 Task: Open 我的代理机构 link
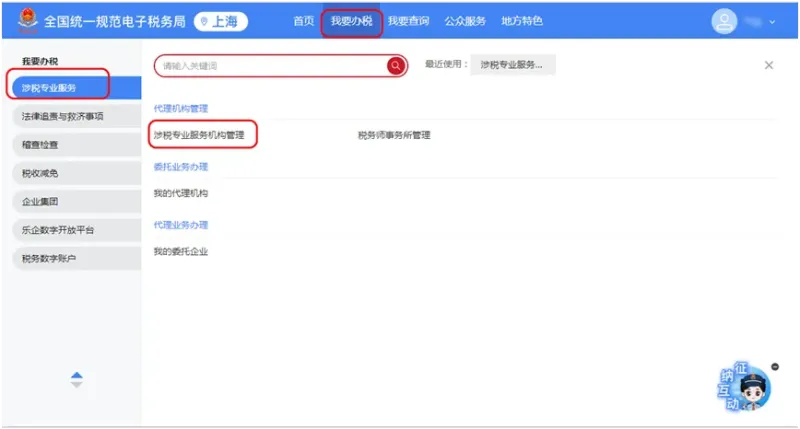point(181,193)
